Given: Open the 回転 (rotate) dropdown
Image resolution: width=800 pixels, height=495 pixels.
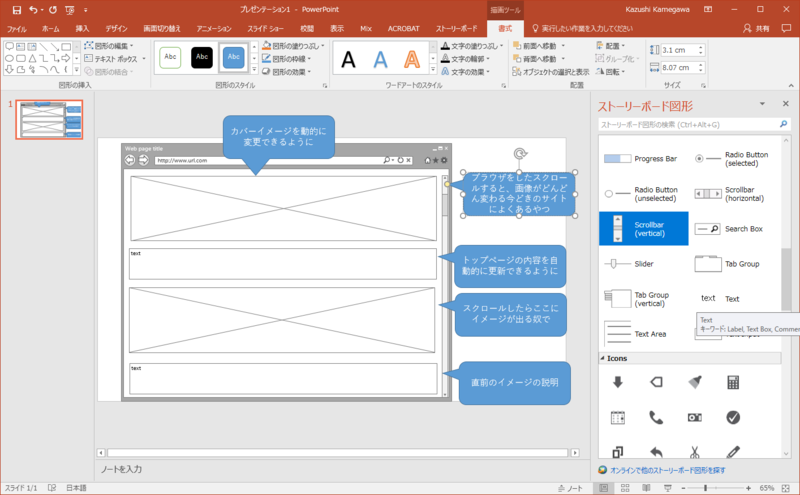Looking at the screenshot, I should pyautogui.click(x=610, y=72).
